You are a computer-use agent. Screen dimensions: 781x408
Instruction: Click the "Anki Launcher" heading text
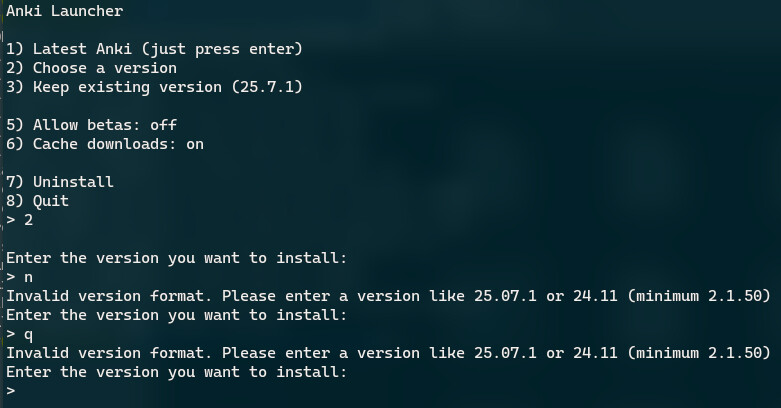tap(65, 11)
